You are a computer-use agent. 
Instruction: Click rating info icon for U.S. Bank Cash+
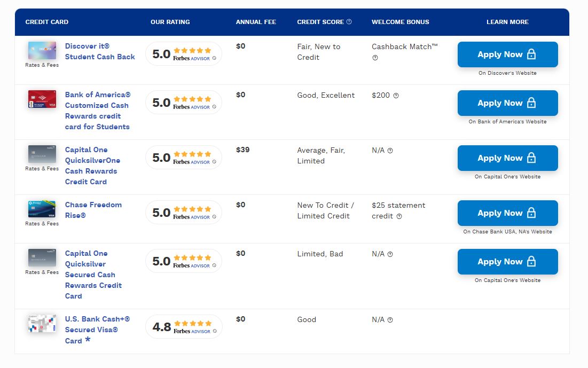pyautogui.click(x=214, y=331)
